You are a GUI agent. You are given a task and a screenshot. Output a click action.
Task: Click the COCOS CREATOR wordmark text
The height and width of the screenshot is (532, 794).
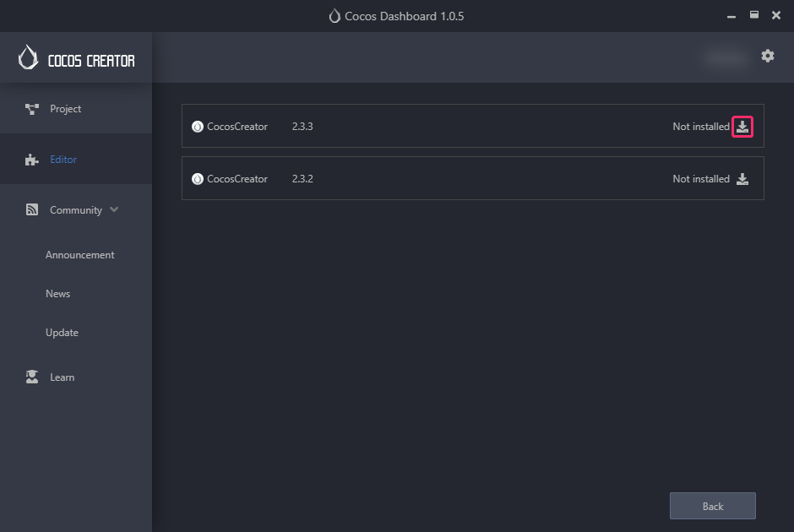[x=91, y=61]
